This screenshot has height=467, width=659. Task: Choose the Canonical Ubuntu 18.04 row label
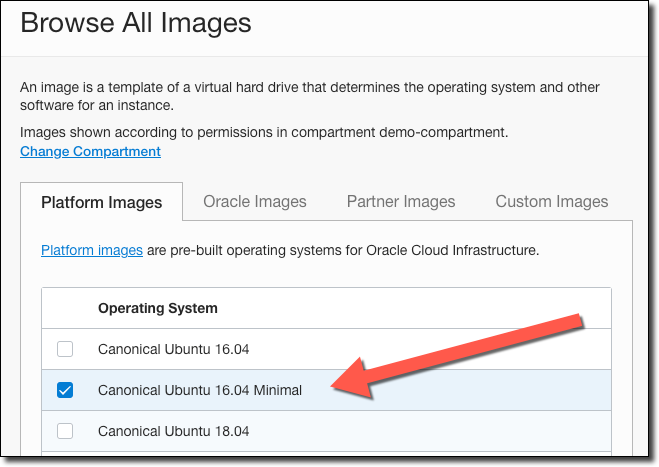point(173,431)
